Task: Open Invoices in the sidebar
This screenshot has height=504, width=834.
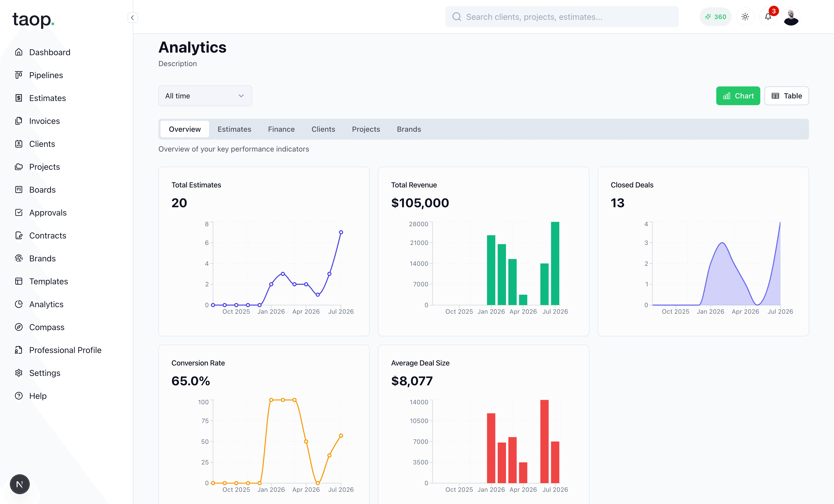Action: pyautogui.click(x=44, y=121)
